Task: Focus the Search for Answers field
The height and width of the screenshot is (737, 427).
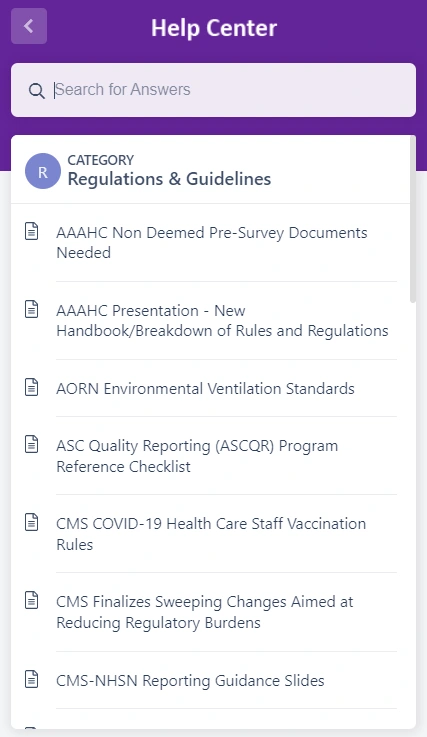Action: [214, 90]
